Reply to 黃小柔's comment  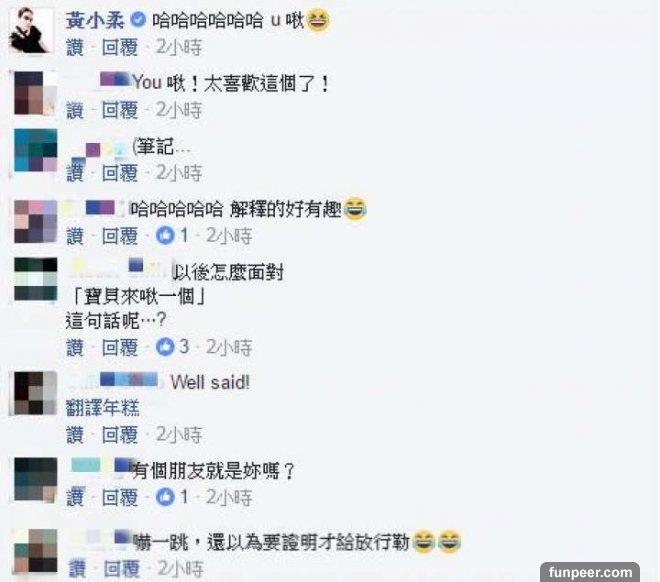[x=120, y=47]
